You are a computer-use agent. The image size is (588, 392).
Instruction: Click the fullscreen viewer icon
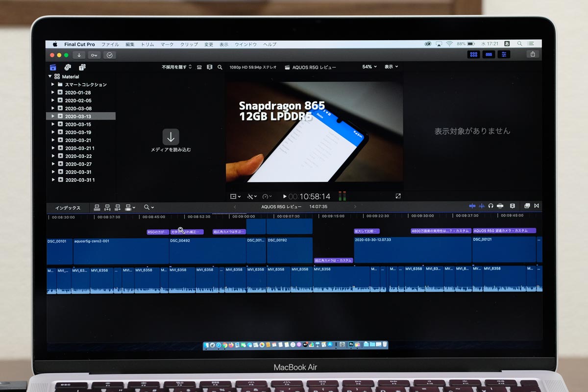[398, 196]
